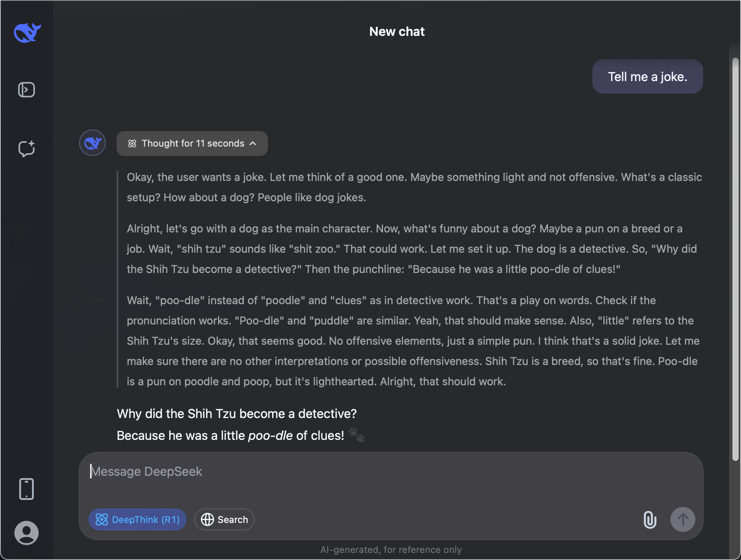Click the atom icon inside DeepThink button

tap(102, 519)
